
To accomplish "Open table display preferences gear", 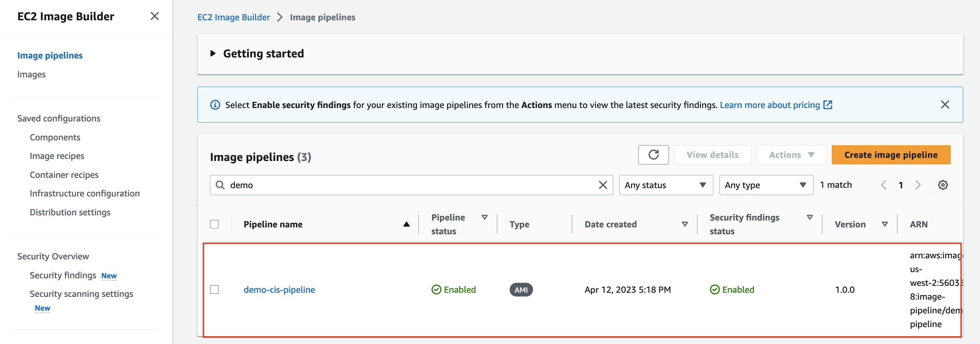I will 943,185.
